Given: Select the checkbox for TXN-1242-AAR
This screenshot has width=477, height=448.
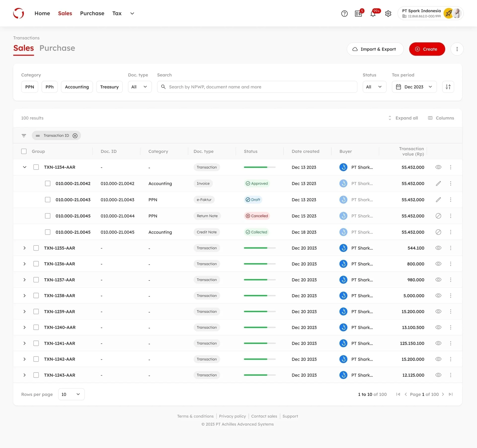Looking at the screenshot, I should click(x=36, y=359).
